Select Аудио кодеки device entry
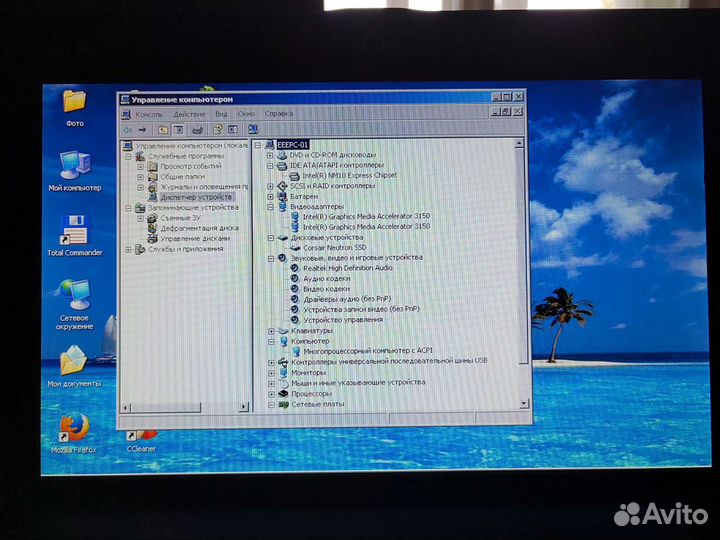Image resolution: width=720 pixels, height=540 pixels. 326,278
